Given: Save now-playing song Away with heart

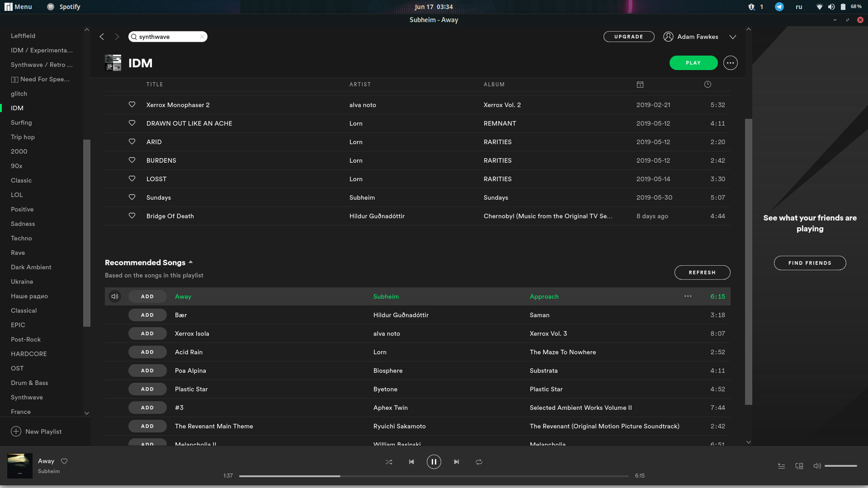Looking at the screenshot, I should 64,461.
